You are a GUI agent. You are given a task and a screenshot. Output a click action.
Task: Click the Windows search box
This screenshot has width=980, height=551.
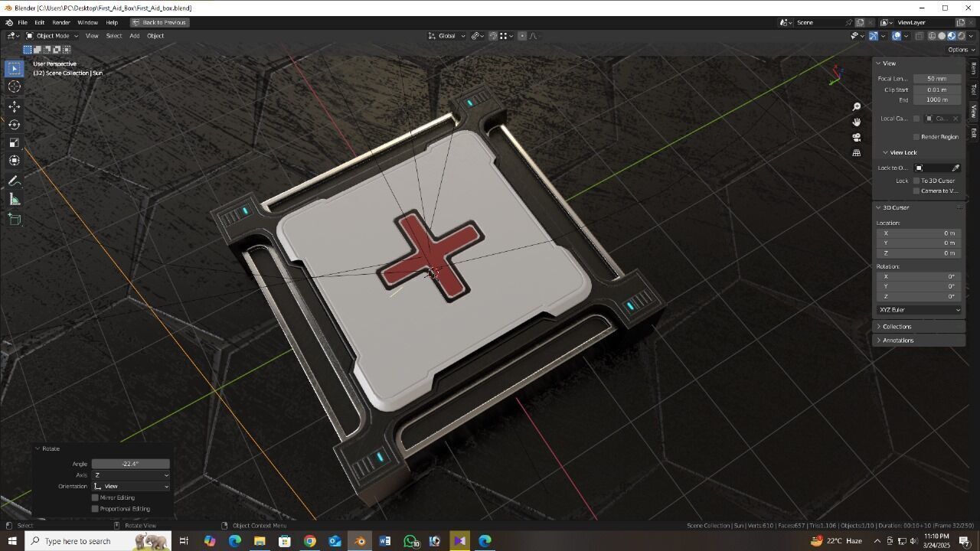(x=98, y=541)
